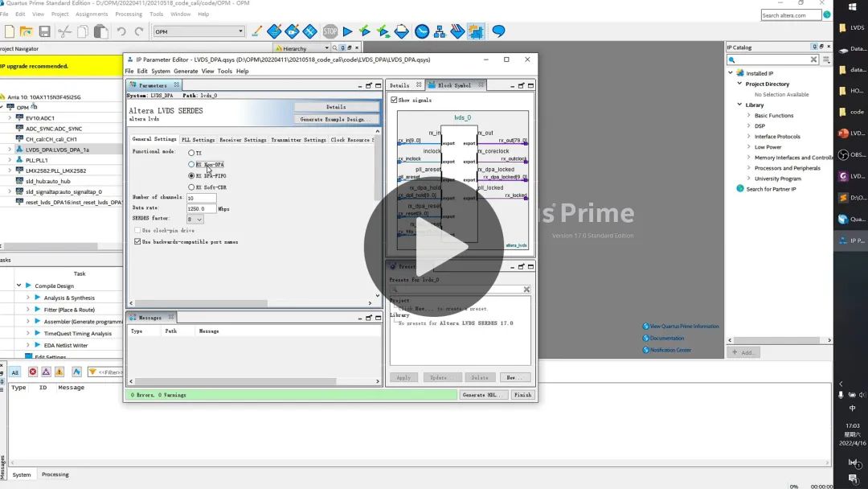This screenshot has width=868, height=489.
Task: Expand Basic Functions in IP Catalog
Action: (748, 115)
